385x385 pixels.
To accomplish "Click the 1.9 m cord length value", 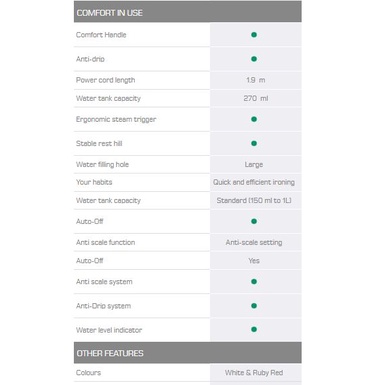I will click(x=256, y=80).
